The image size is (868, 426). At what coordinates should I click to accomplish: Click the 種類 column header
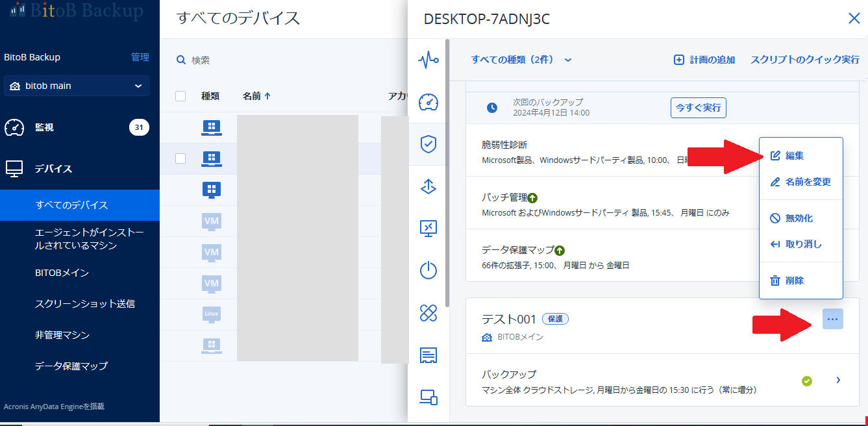coord(210,96)
